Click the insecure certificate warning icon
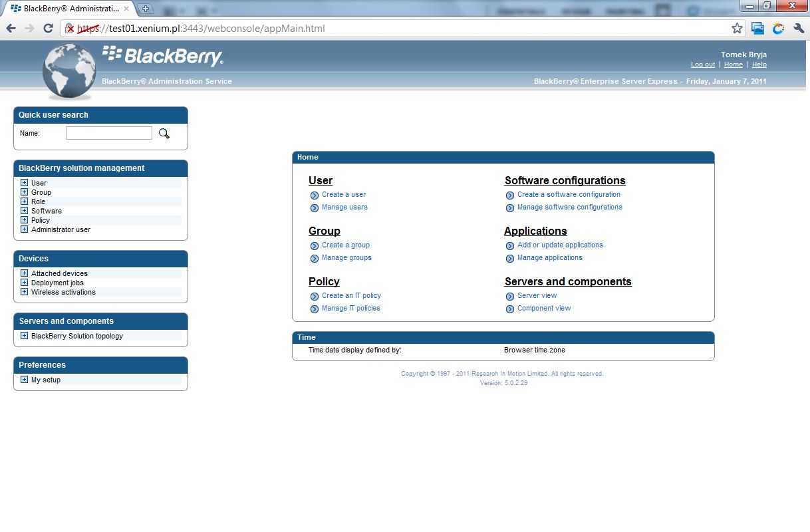The width and height of the screenshot is (810, 532). pos(70,29)
